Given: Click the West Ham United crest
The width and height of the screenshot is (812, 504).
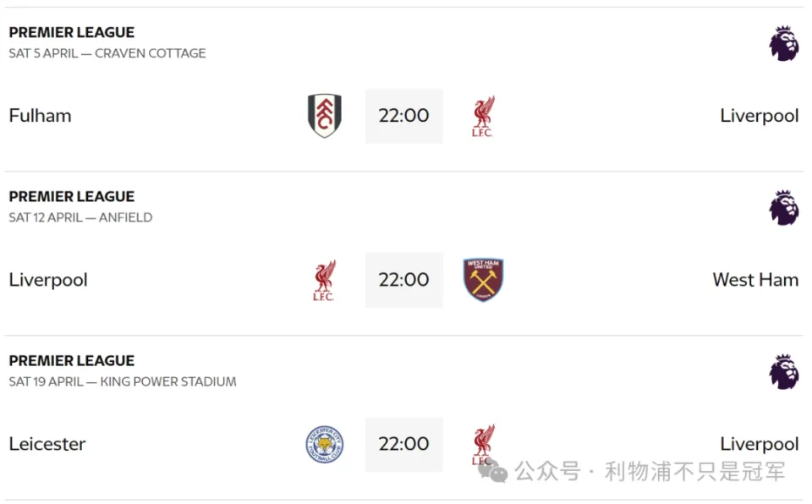Looking at the screenshot, I should (x=483, y=280).
